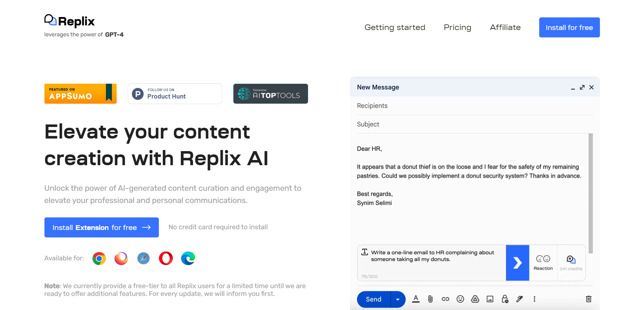Image resolution: width=644 pixels, height=310 pixels.
Task: Click the Install for free button
Action: [x=569, y=27]
